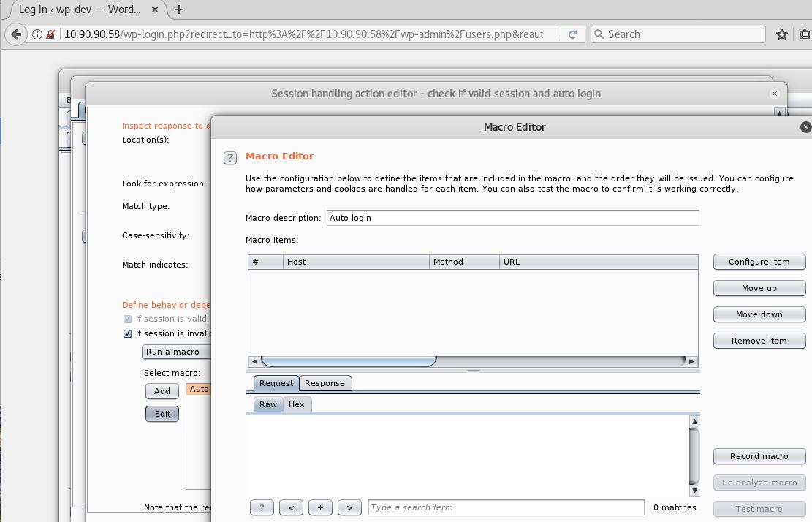Click the horizontal scrollbar thumb in macro items

349,361
